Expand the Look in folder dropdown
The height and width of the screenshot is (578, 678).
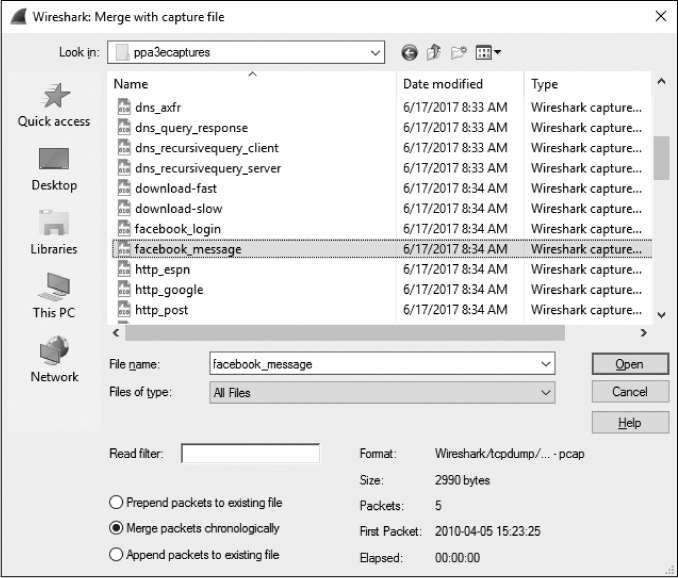click(x=375, y=53)
